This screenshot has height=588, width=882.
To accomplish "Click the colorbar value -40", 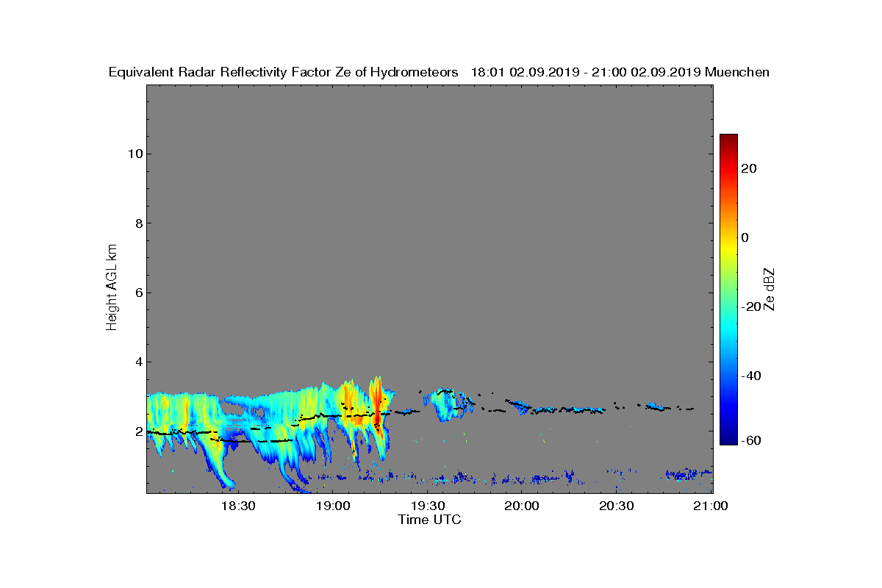I will click(x=751, y=376).
